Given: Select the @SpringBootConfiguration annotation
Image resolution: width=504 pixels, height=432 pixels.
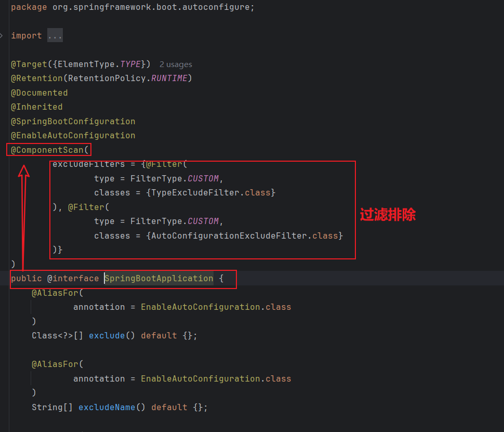Looking at the screenshot, I should coord(72,121).
